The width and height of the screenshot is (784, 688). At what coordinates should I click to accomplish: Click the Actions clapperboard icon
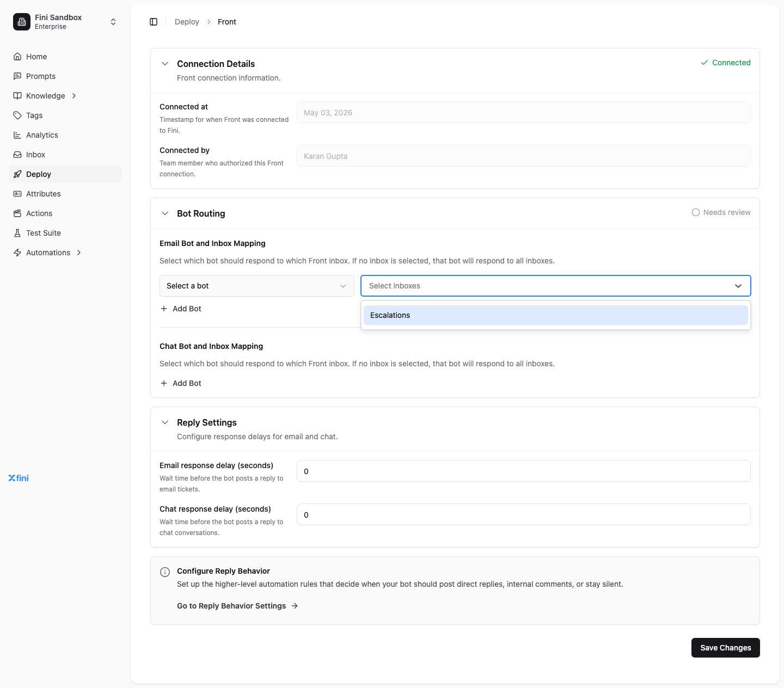point(17,213)
